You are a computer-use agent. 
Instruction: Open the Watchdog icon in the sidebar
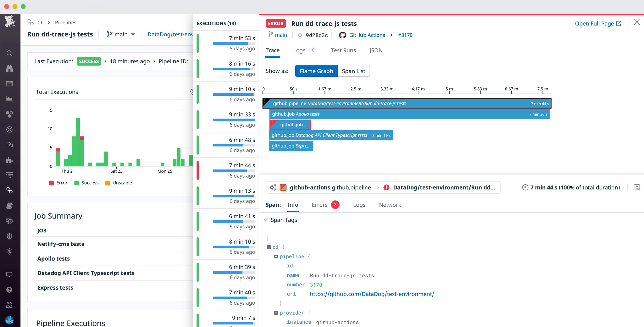[9, 68]
